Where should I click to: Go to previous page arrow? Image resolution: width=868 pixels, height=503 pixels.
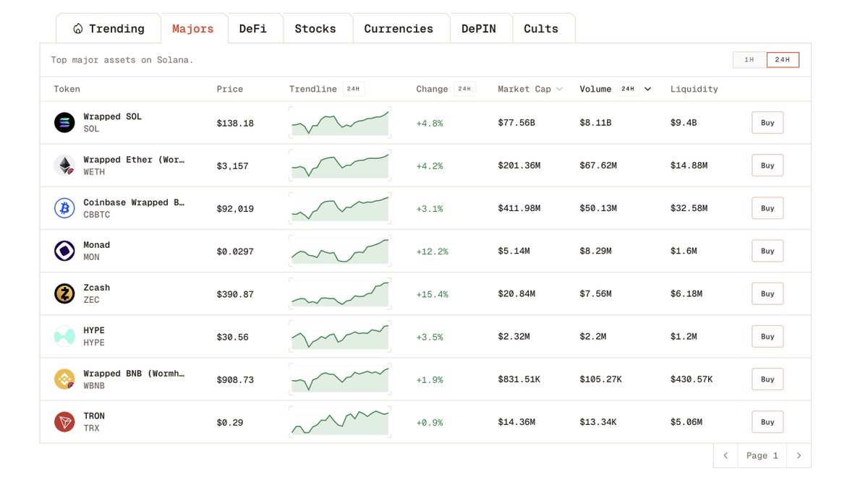[726, 455]
